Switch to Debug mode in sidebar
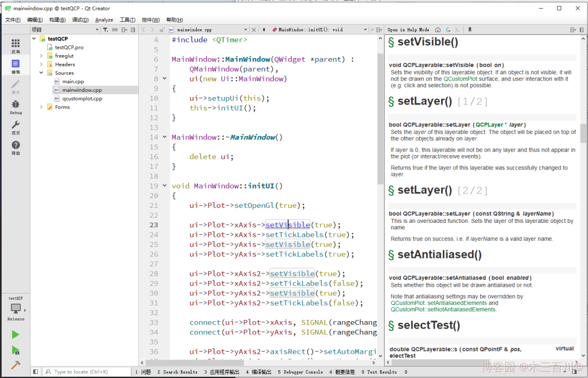The image size is (588, 378). [16, 107]
